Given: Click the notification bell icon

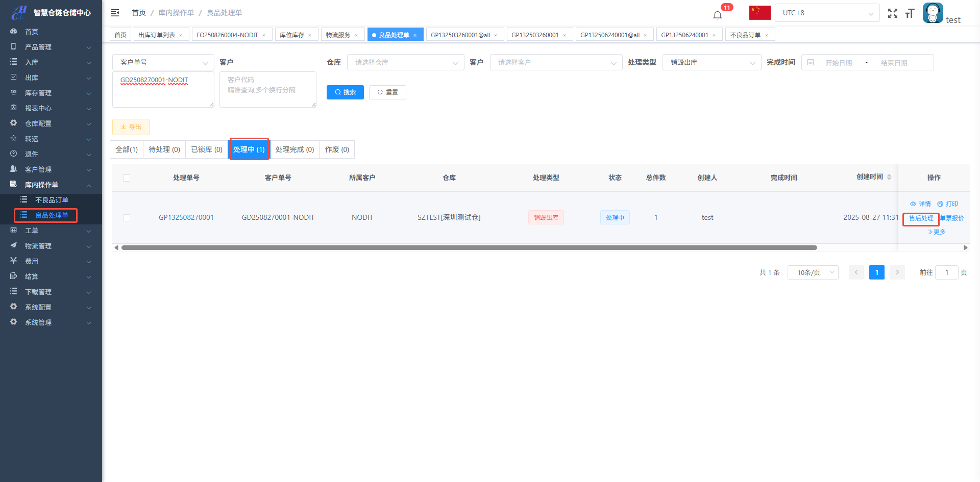Looking at the screenshot, I should (718, 14).
